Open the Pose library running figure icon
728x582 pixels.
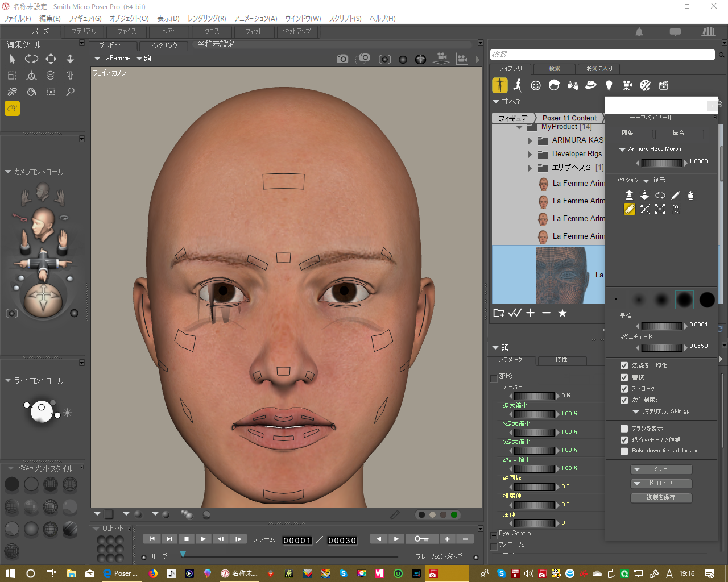[x=518, y=85]
